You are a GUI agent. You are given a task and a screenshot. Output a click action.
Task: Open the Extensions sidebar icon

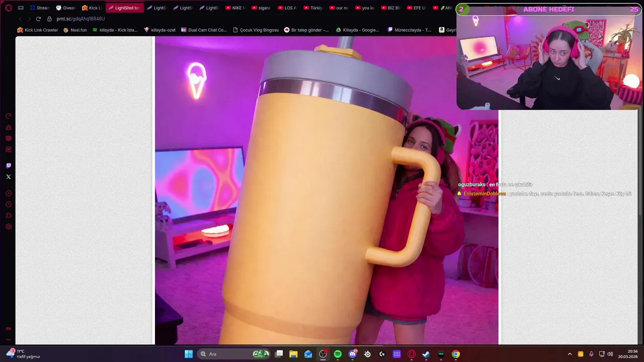tap(9, 216)
